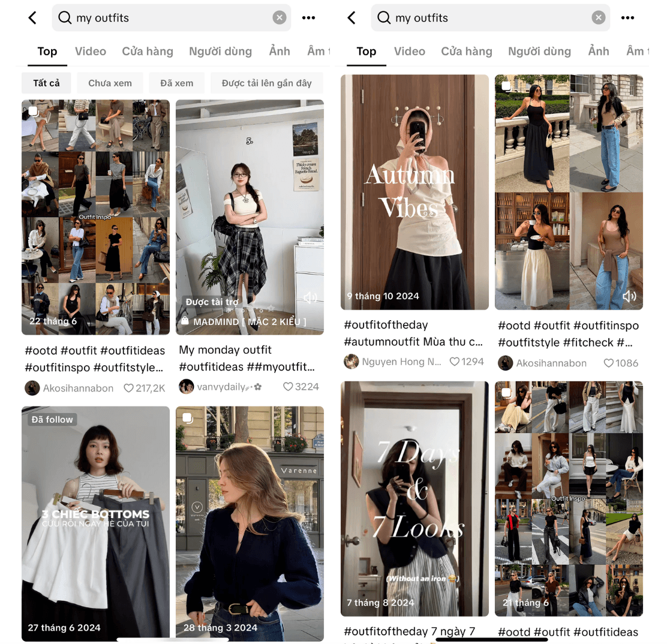Tap the back arrow in the right search screen
This screenshot has width=667, height=644.
(x=351, y=18)
